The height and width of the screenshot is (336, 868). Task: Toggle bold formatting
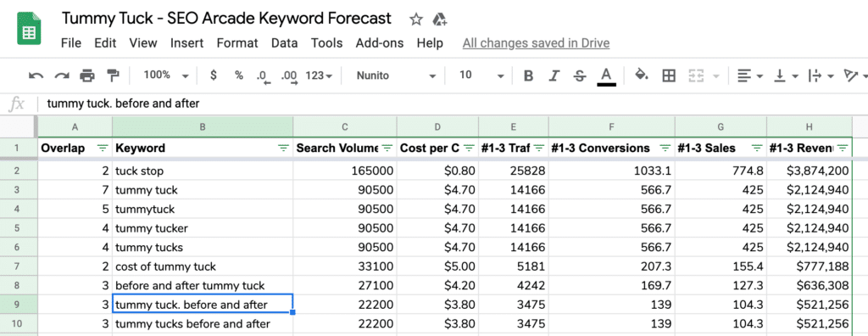coord(528,76)
